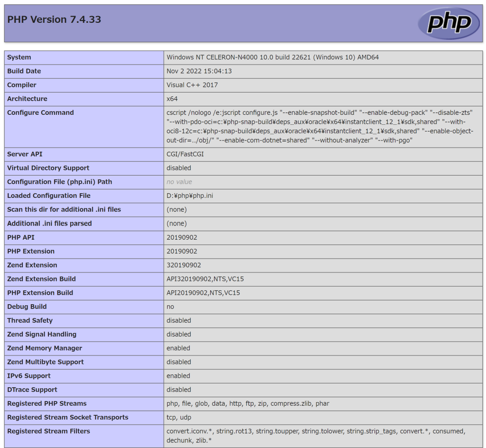Screen dimensions: 486x448
Task: Click the PHP logo image
Action: point(449,23)
